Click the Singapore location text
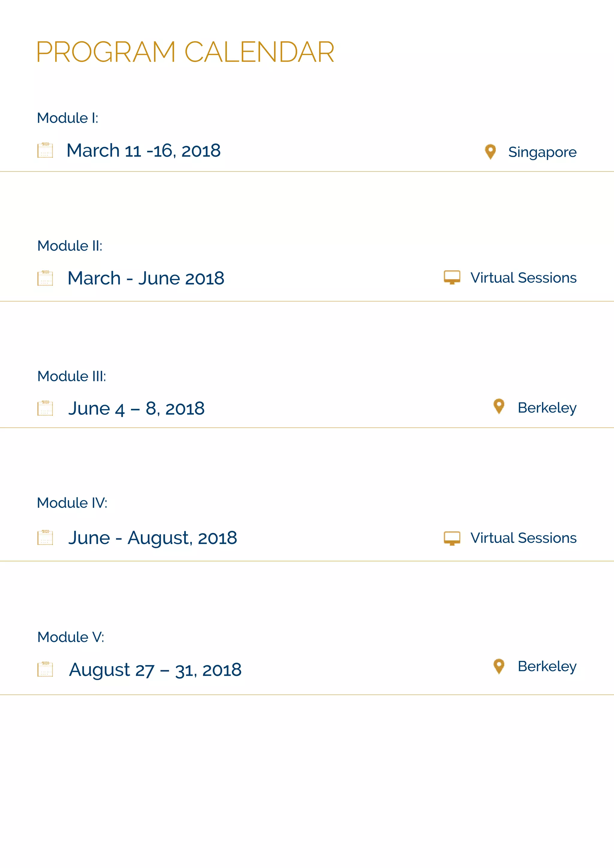The width and height of the screenshot is (614, 868). click(x=542, y=152)
